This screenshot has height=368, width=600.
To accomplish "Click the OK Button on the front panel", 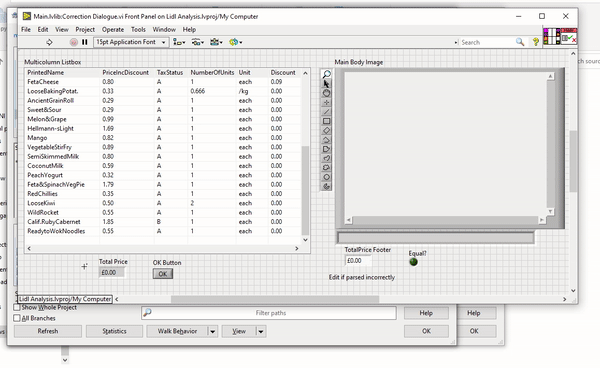I will (163, 274).
